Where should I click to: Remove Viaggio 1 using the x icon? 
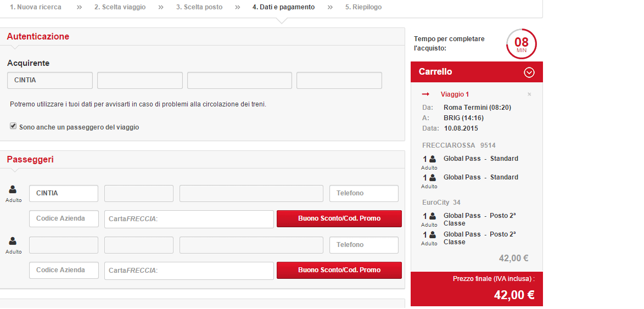529,94
